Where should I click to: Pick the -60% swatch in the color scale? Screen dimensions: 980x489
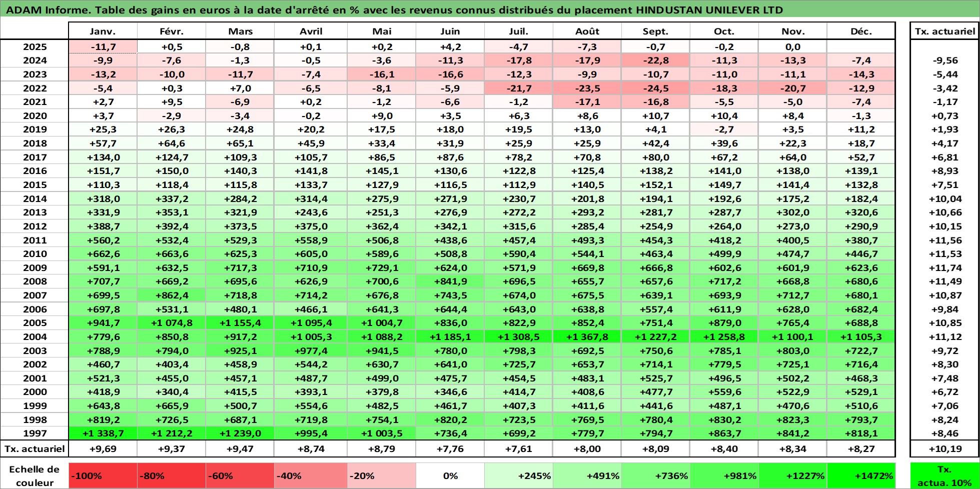pyautogui.click(x=240, y=475)
